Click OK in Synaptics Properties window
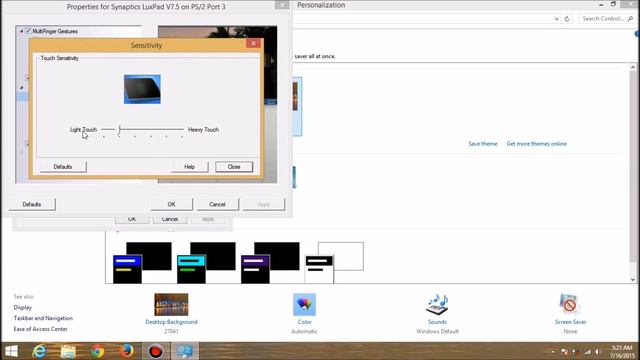This screenshot has height=360, width=640. (x=171, y=204)
